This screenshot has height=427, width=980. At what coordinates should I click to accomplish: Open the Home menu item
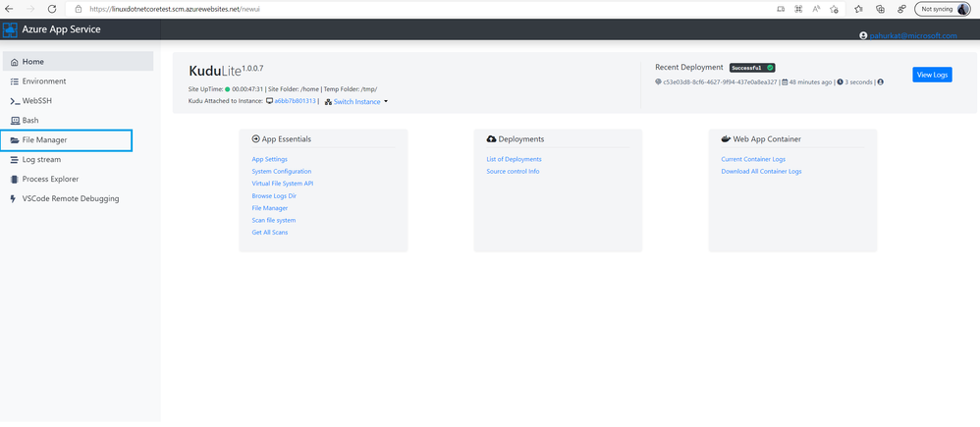click(79, 61)
